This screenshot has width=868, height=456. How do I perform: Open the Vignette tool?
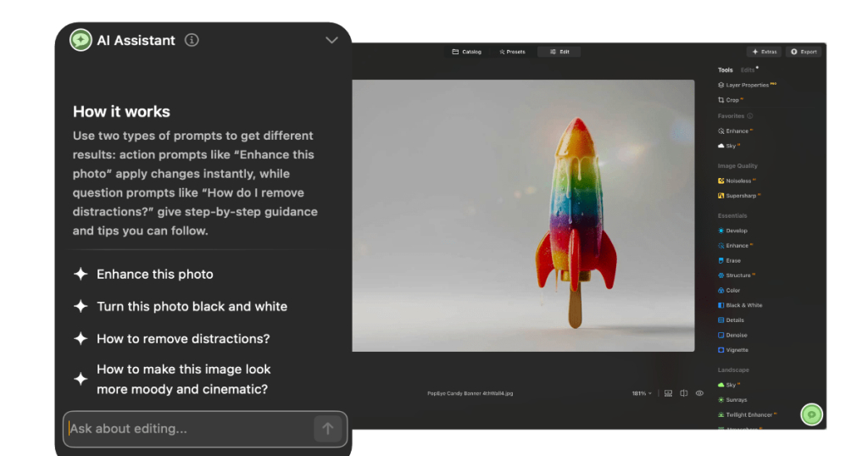(x=733, y=350)
